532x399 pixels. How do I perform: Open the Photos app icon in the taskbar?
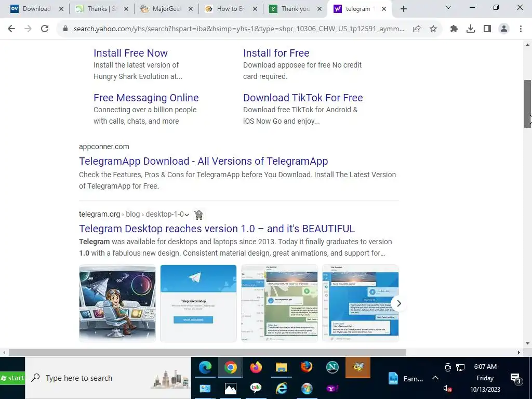tap(230, 389)
